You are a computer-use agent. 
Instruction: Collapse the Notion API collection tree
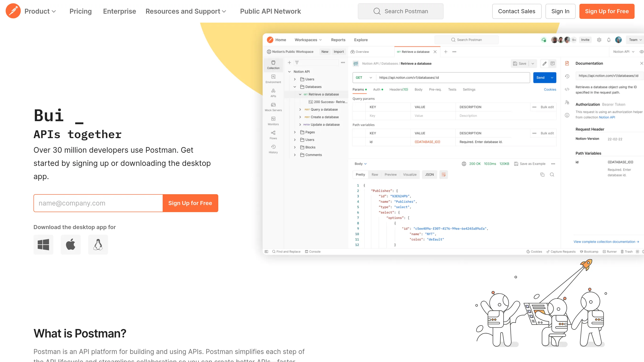[x=289, y=71]
